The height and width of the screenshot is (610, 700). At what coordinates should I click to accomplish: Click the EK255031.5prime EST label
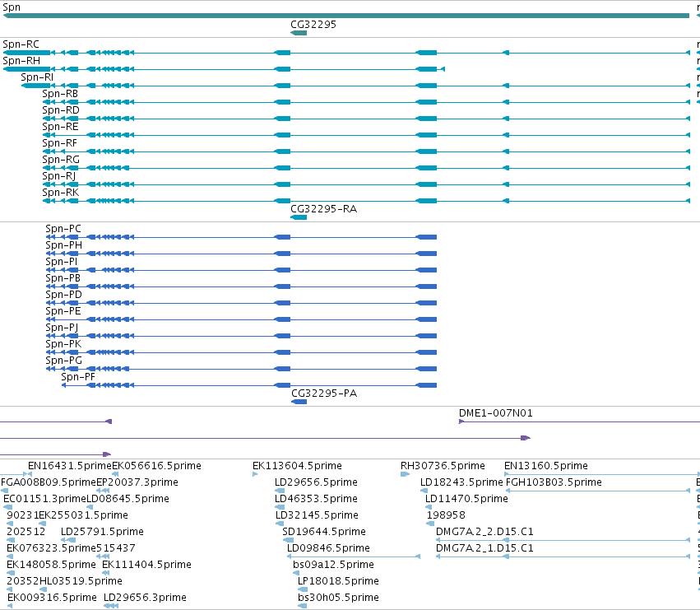pyautogui.click(x=83, y=515)
